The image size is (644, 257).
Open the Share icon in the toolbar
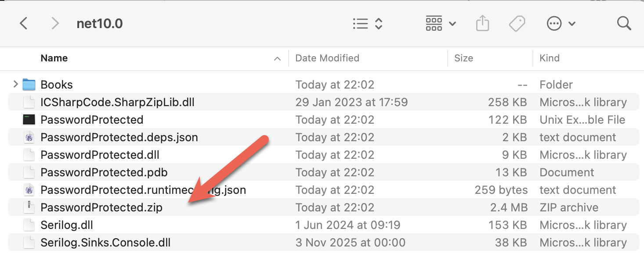(482, 23)
